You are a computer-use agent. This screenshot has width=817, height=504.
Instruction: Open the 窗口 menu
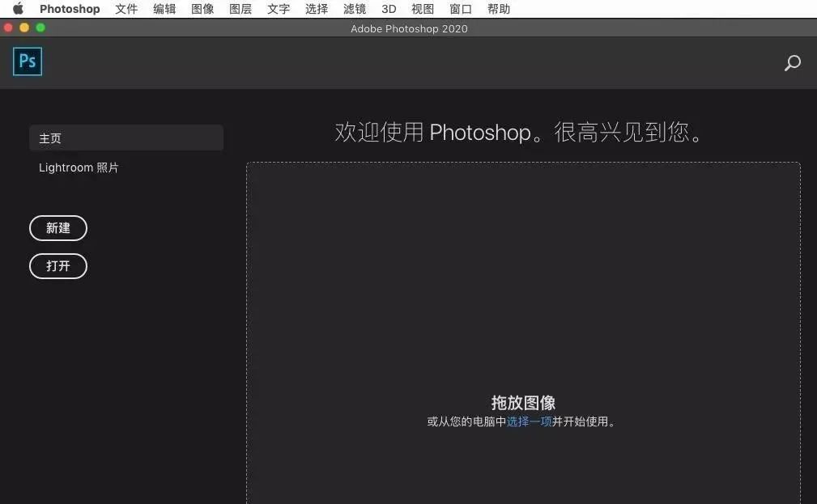(461, 9)
